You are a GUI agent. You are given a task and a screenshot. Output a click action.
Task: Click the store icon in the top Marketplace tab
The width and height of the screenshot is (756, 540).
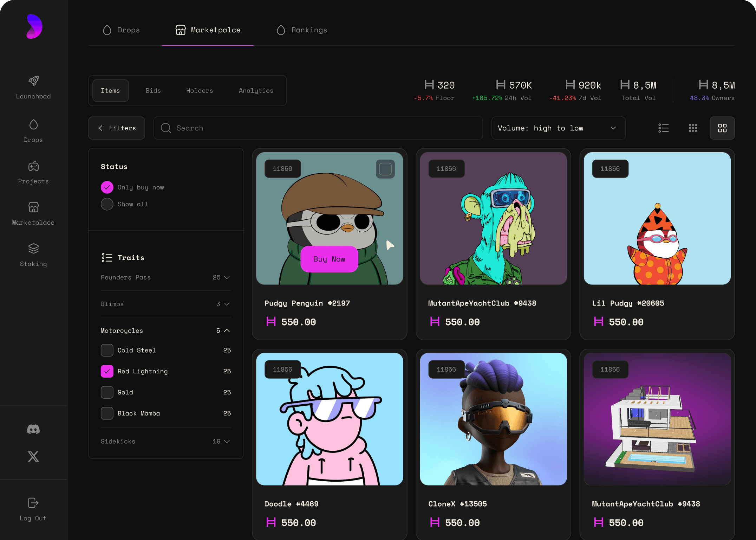tap(181, 30)
